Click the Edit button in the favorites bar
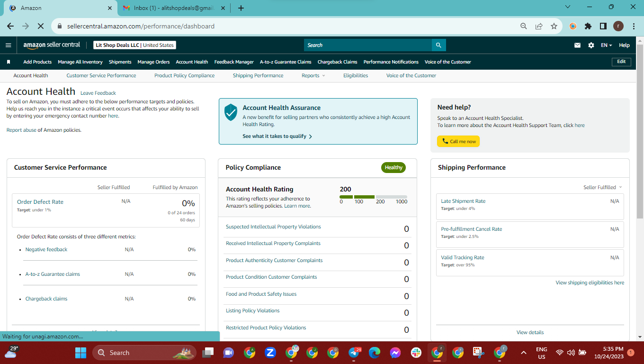The height and width of the screenshot is (364, 644). [621, 62]
